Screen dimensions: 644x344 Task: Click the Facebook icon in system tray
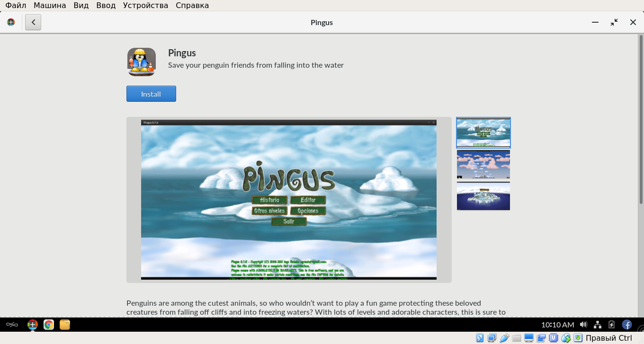point(627,325)
